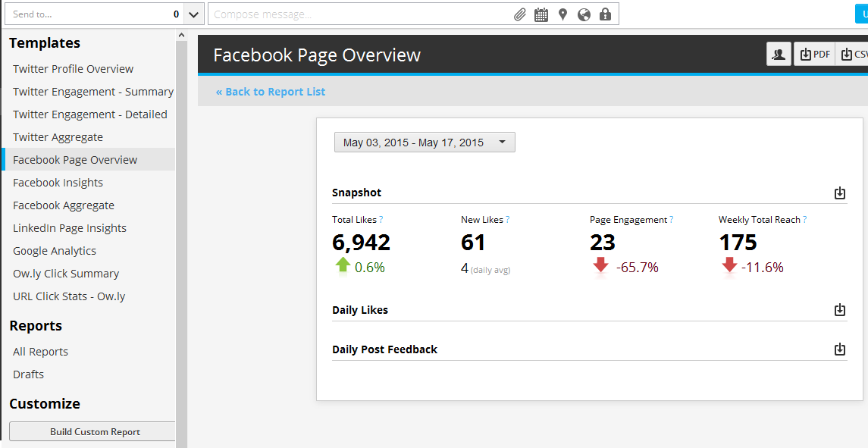Expand the Daily Likes section header
The height and width of the screenshot is (448, 868).
coord(360,309)
